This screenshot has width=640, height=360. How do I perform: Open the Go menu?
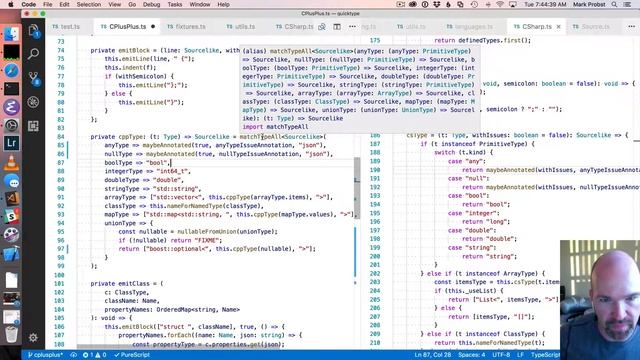tap(132, 4)
